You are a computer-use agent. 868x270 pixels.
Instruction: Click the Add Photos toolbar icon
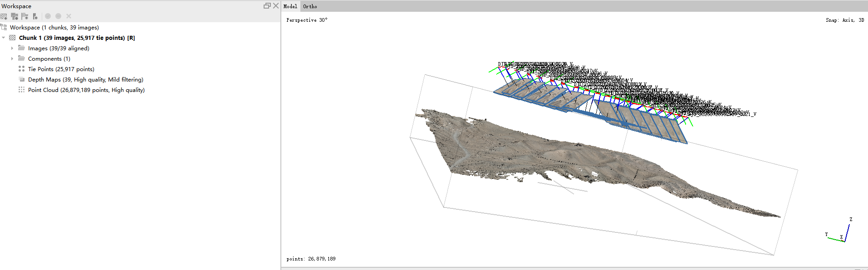tap(15, 16)
